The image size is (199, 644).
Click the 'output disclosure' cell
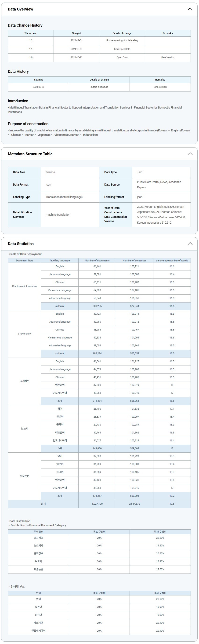tap(99, 87)
